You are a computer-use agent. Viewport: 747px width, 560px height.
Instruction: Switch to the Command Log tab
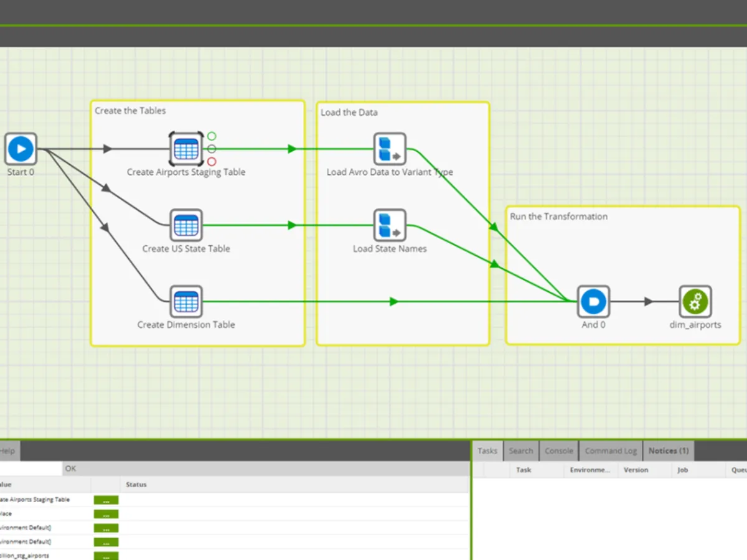pyautogui.click(x=611, y=451)
